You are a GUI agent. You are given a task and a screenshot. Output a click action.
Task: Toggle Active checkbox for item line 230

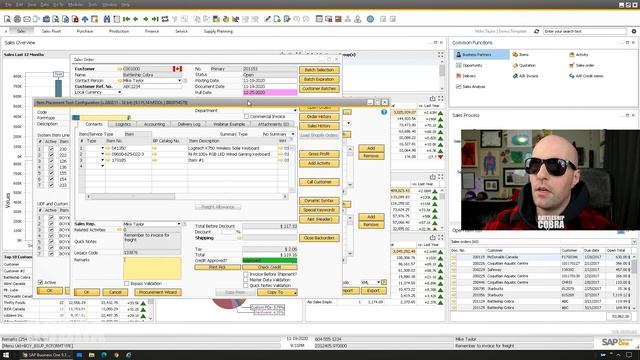pos(51,149)
